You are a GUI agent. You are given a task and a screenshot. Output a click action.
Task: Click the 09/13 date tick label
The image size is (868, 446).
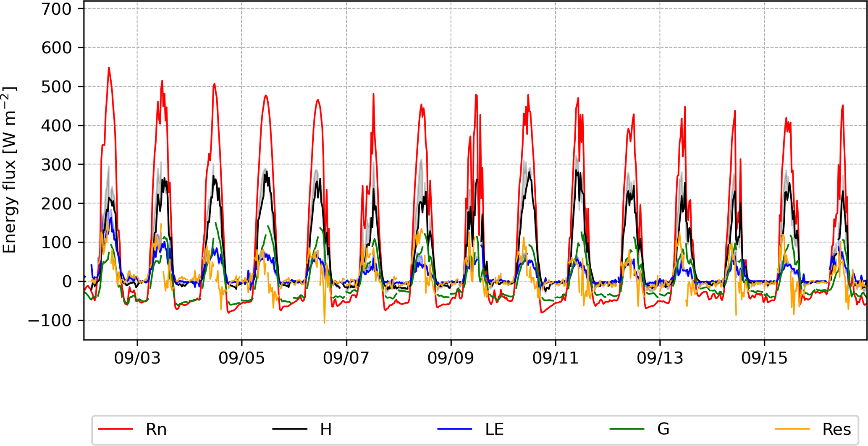coord(660,358)
